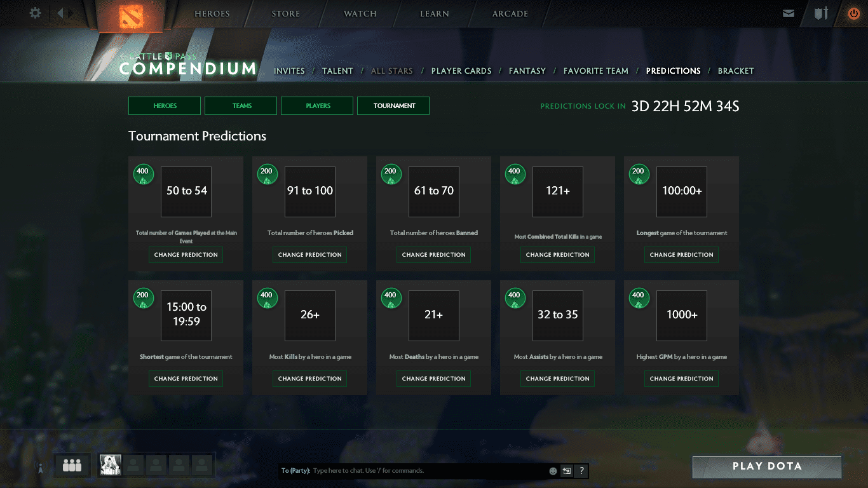Open the Bracket compendium section
The image size is (868, 488).
tap(735, 71)
